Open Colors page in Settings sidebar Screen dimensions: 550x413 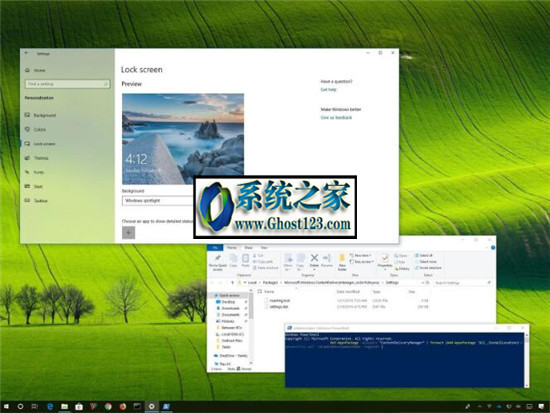pyautogui.click(x=35, y=129)
